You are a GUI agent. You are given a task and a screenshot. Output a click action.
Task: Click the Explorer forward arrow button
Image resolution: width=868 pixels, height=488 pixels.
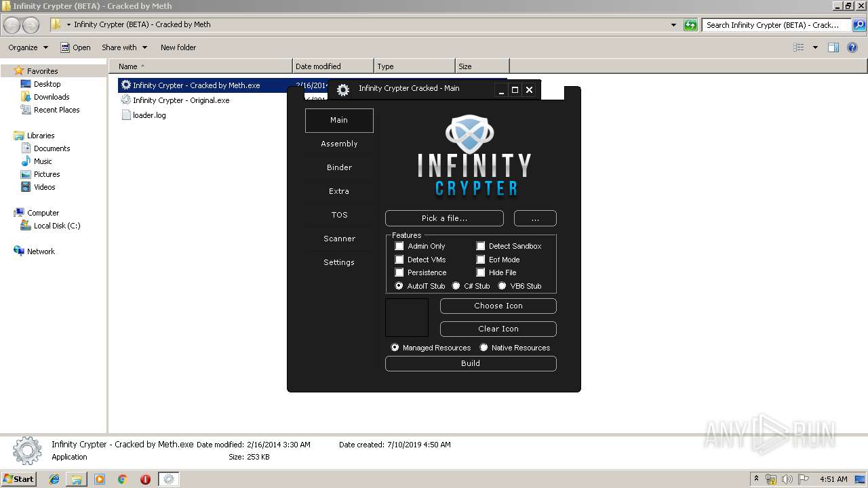[31, 26]
